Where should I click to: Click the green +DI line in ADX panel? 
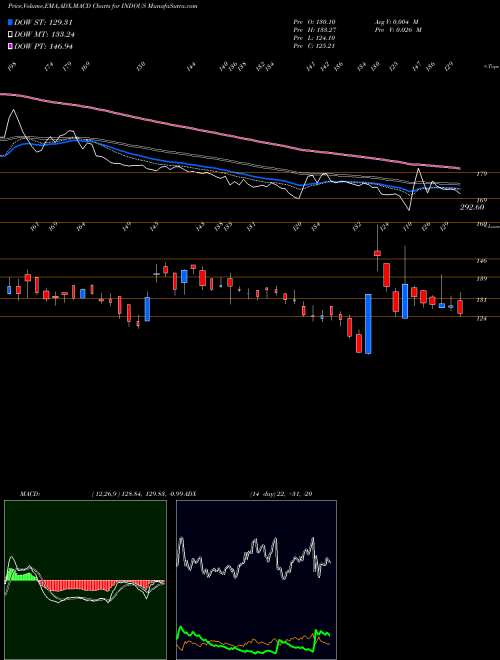(253, 645)
